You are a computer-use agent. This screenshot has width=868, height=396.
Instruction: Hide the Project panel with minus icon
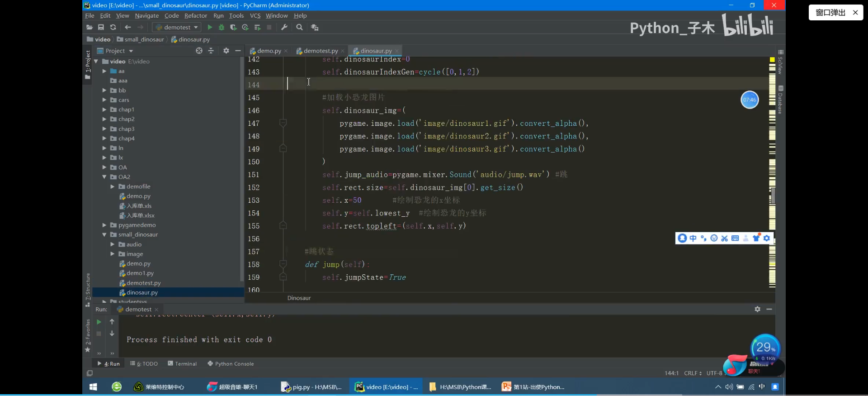(x=238, y=51)
